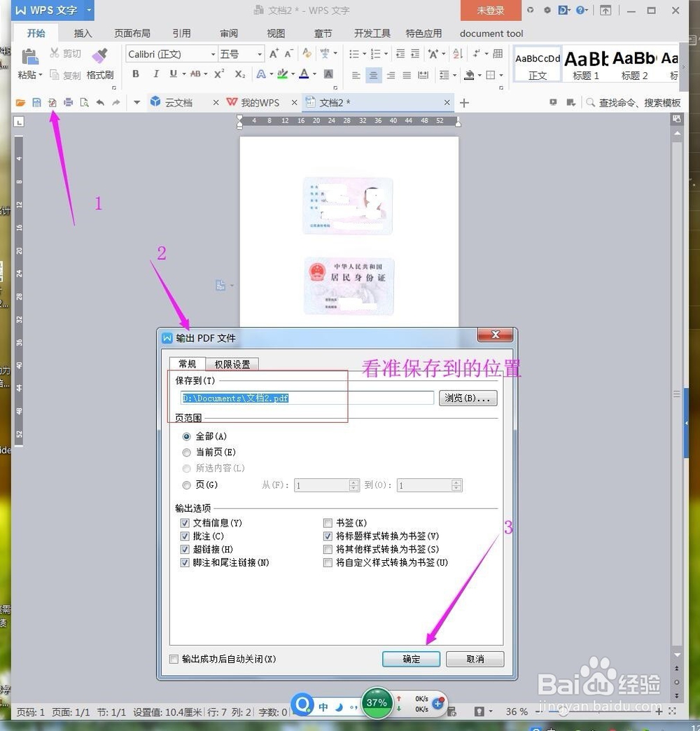700x731 pixels.
Task: Toggle Bold formatting
Action: 136,74
